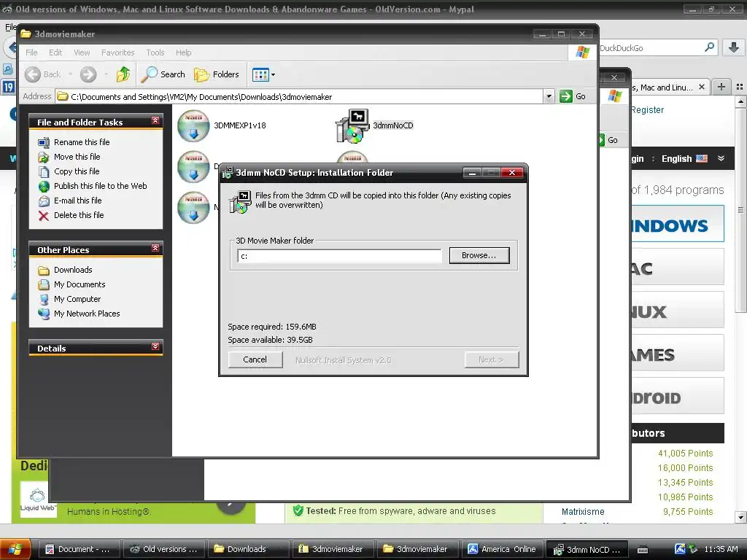Image resolution: width=747 pixels, height=560 pixels.
Task: Click Delete this file red X icon
Action: (x=43, y=216)
